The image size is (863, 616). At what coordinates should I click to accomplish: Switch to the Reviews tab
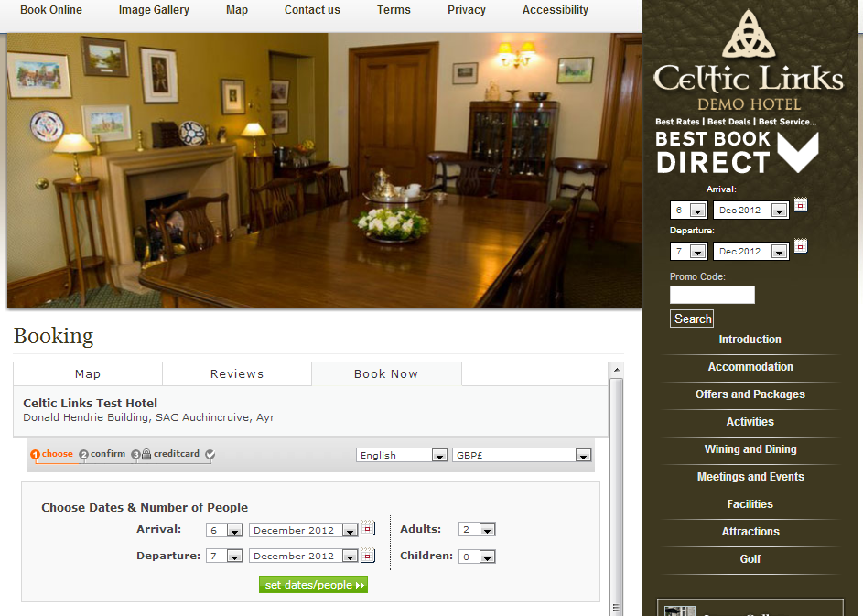[237, 373]
